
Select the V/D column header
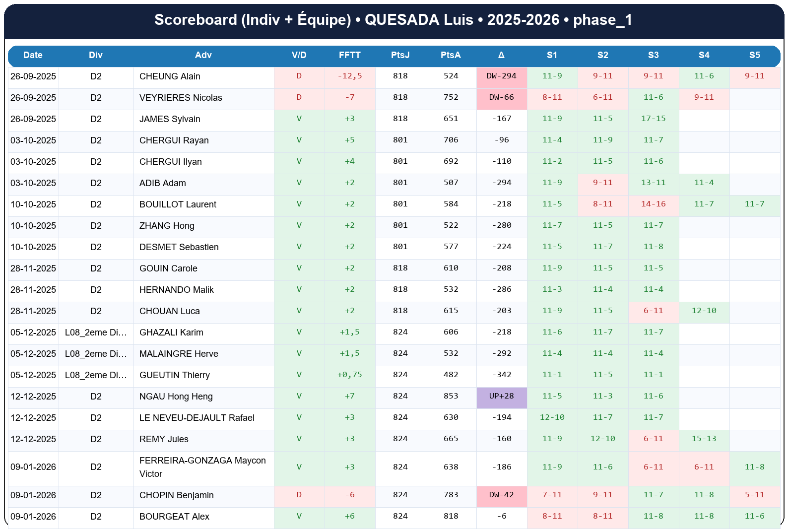(x=299, y=55)
